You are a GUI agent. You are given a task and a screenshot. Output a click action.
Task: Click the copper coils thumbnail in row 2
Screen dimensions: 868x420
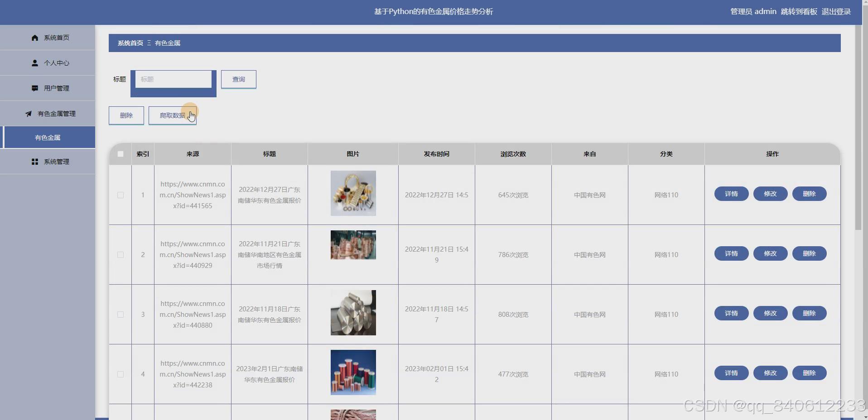pos(353,245)
